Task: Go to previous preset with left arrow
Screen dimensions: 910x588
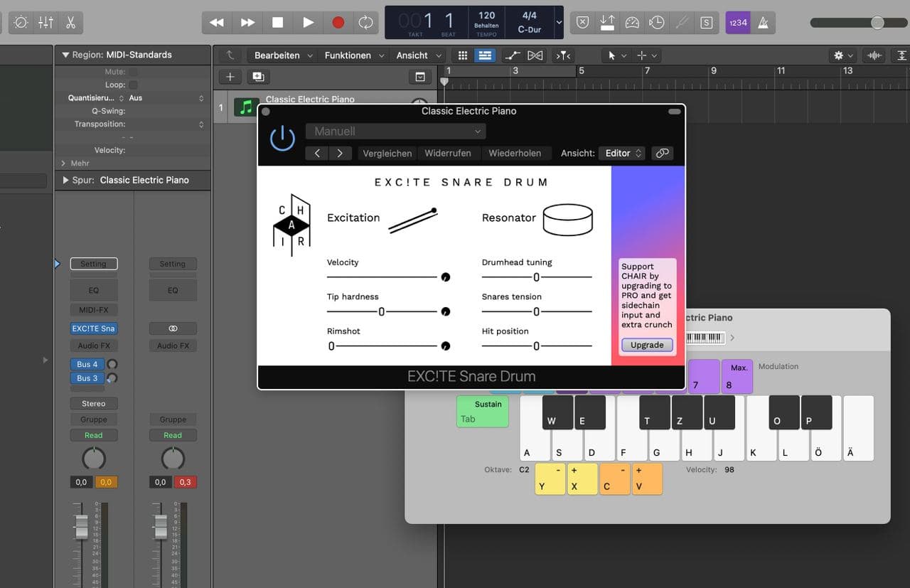Action: (318, 153)
